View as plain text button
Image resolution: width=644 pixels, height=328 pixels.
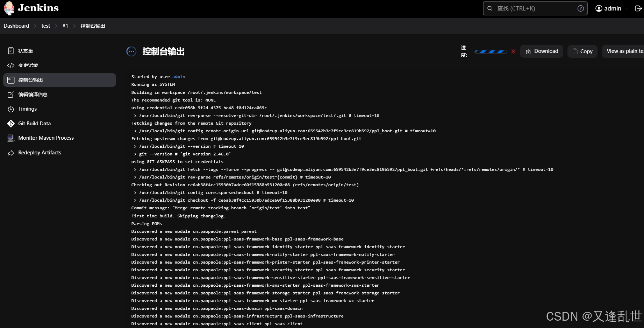(623, 51)
